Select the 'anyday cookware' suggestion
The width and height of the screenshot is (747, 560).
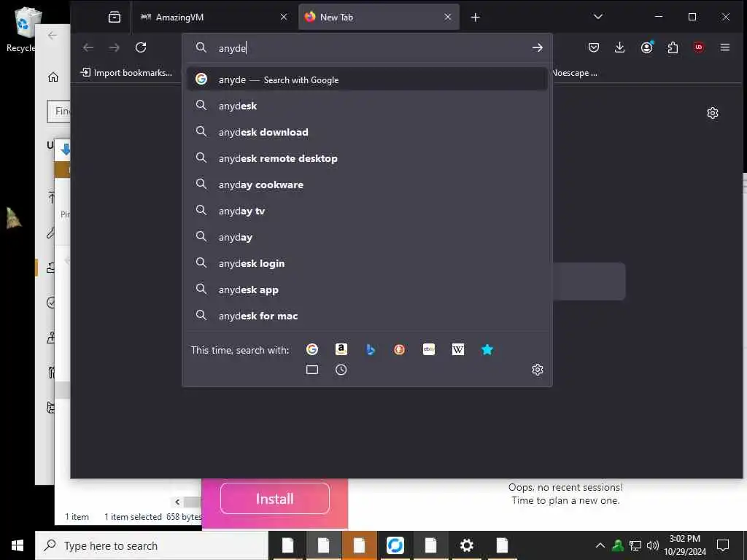[367, 184]
